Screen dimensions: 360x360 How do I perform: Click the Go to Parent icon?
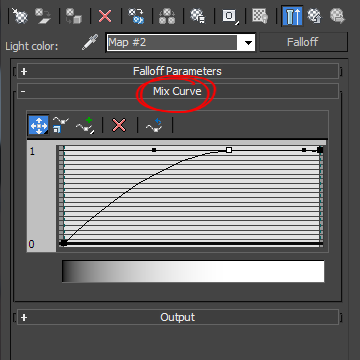[x=315, y=16]
